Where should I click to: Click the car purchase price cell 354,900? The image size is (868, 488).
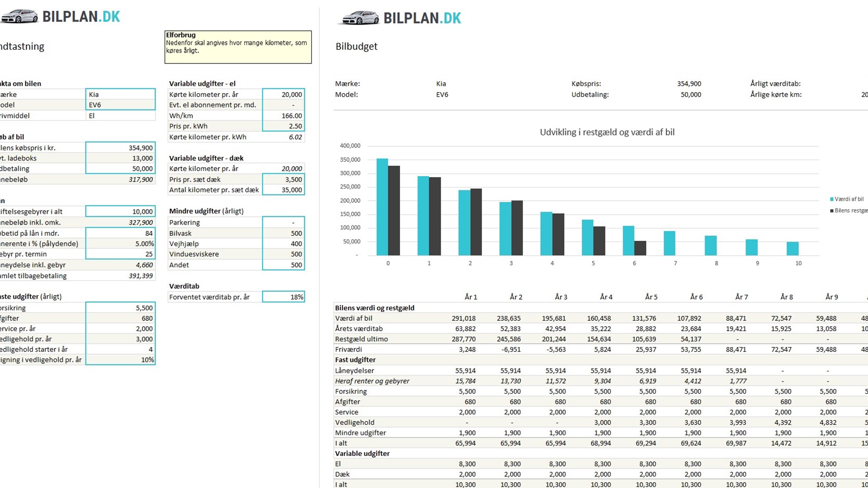pos(120,148)
